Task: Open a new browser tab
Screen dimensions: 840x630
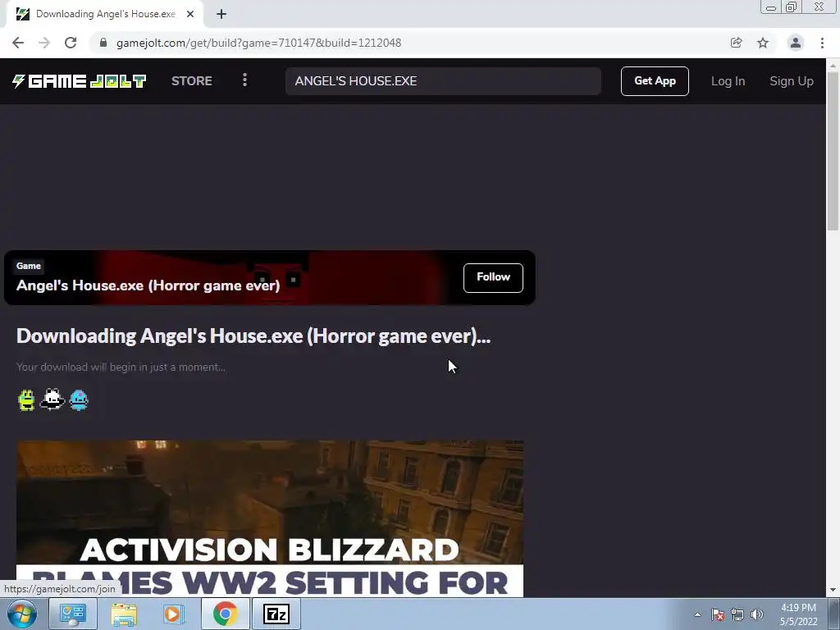Action: tap(221, 14)
